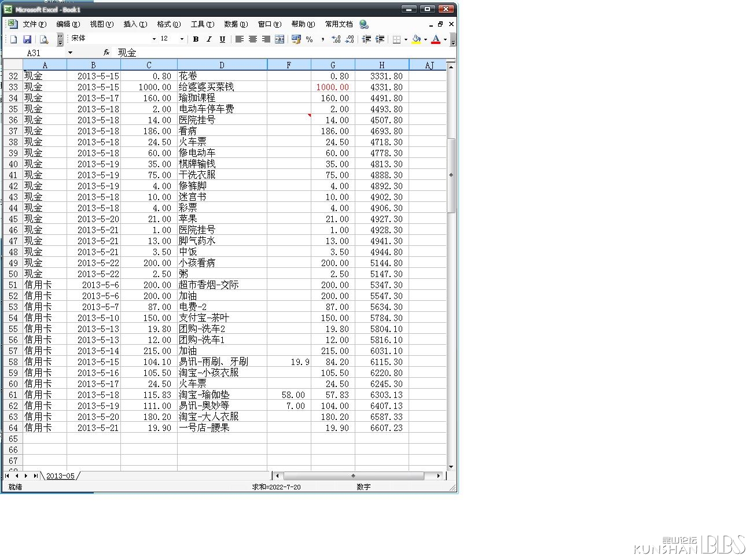Toggle bold formatting

pyautogui.click(x=196, y=39)
